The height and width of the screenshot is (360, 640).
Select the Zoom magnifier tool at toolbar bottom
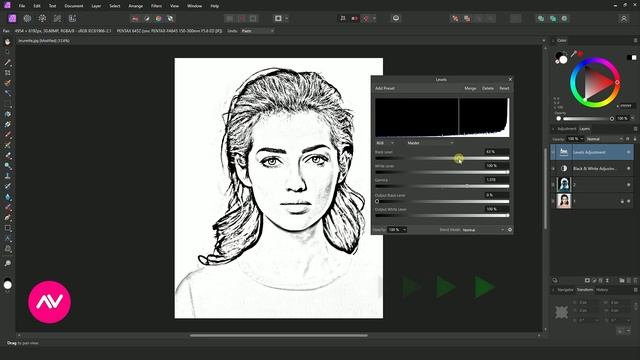[7, 263]
